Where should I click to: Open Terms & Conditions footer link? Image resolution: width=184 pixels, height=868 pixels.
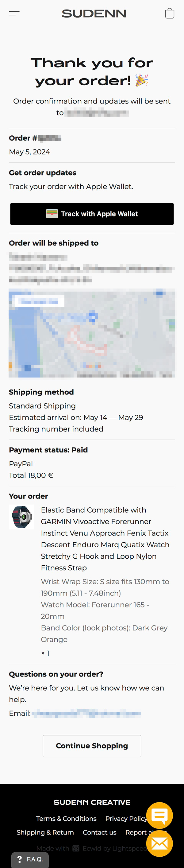click(x=66, y=819)
